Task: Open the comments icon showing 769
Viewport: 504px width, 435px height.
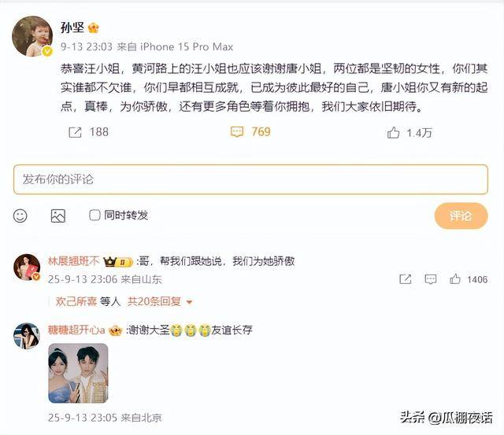Action: pos(237,132)
